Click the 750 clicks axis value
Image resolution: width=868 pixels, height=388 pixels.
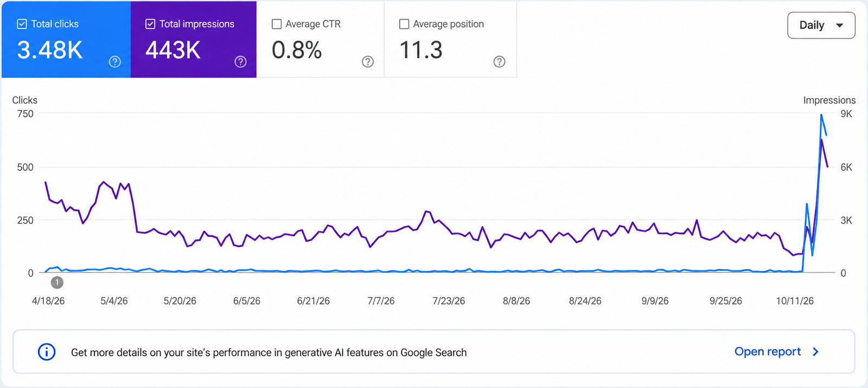point(25,114)
